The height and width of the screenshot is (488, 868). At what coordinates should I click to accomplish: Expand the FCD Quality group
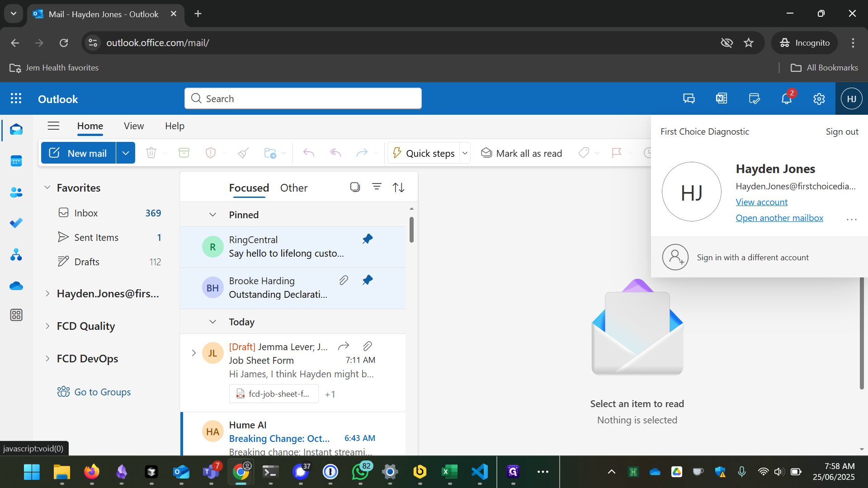point(47,326)
